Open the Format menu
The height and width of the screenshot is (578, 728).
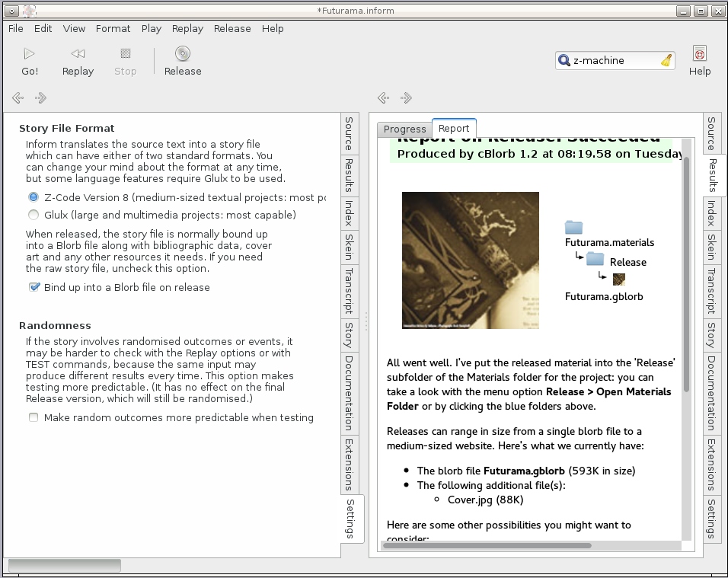click(x=113, y=28)
